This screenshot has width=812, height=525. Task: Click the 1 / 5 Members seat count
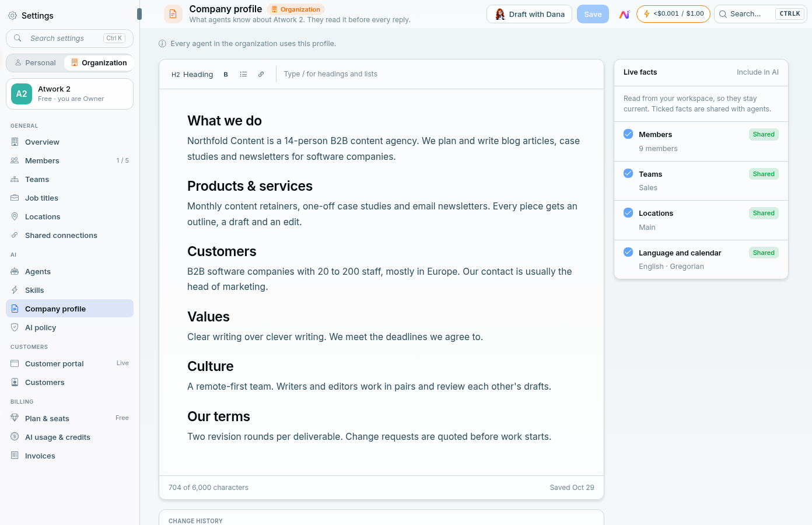[x=123, y=160]
